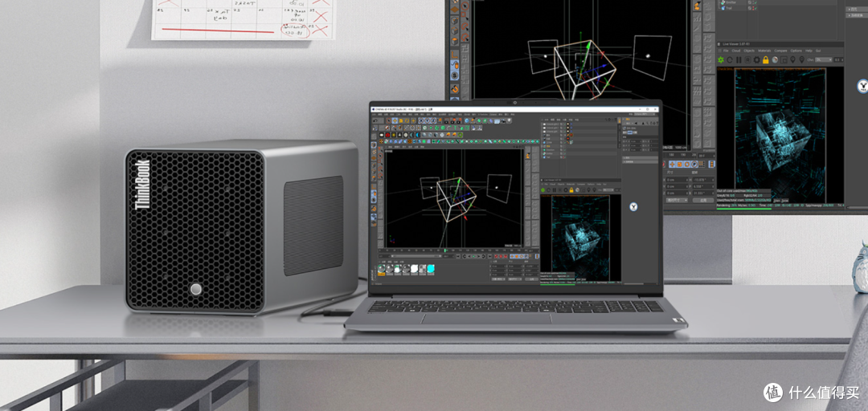Click L-shaped axis tool on monitor sidebar
868x411 pixels.
click(x=454, y=55)
